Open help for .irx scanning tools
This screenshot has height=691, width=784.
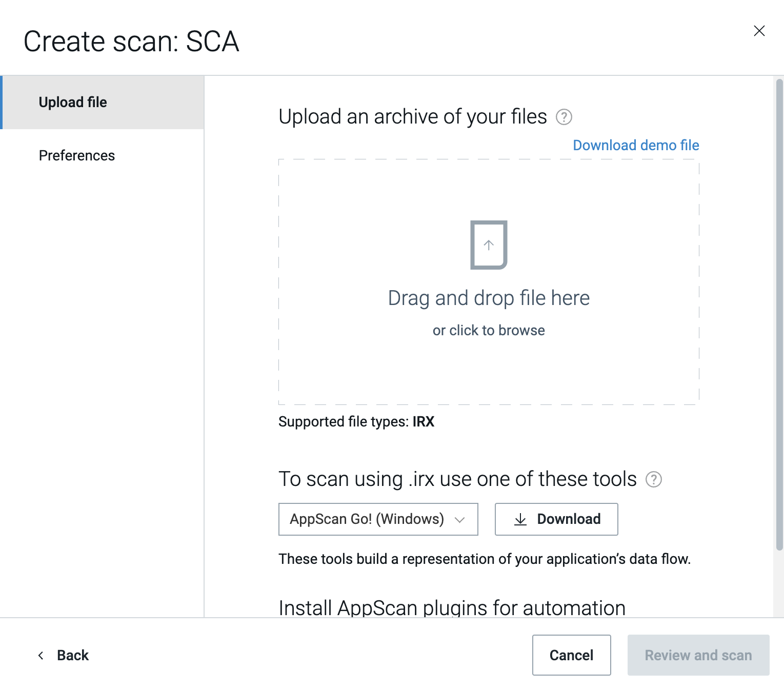[x=654, y=480]
